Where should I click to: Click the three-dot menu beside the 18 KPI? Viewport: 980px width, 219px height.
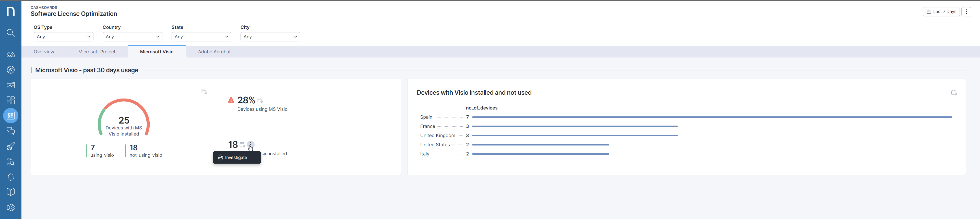click(251, 144)
